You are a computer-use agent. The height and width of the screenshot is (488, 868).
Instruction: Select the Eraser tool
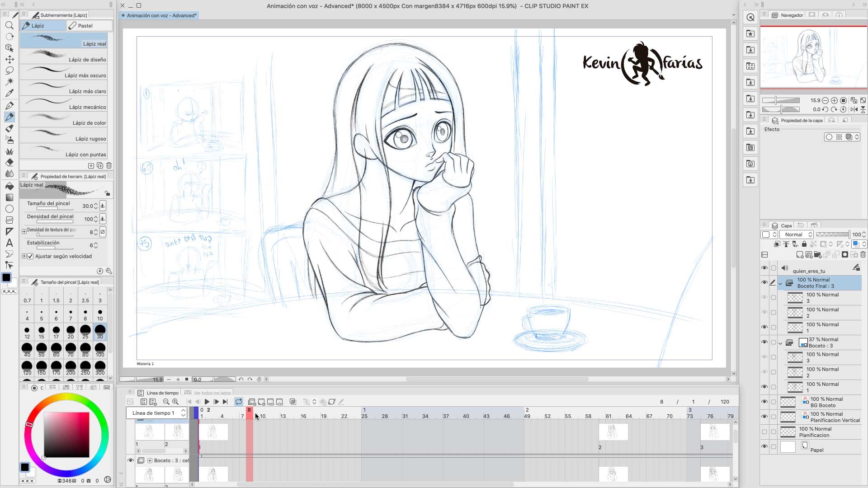tap(9, 162)
